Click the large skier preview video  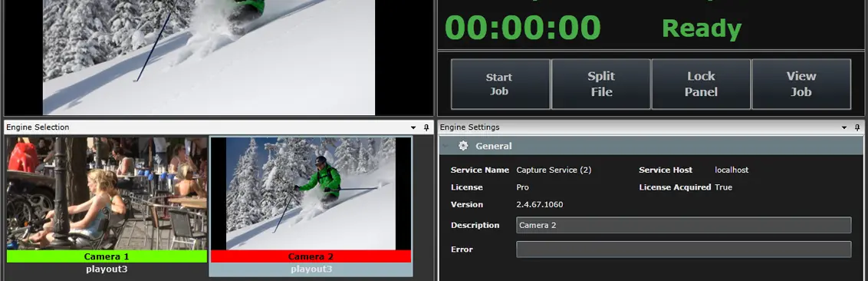pyautogui.click(x=209, y=57)
